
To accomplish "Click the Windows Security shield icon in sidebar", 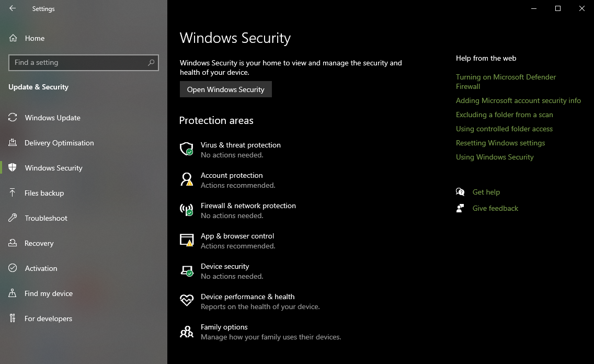I will tap(13, 167).
